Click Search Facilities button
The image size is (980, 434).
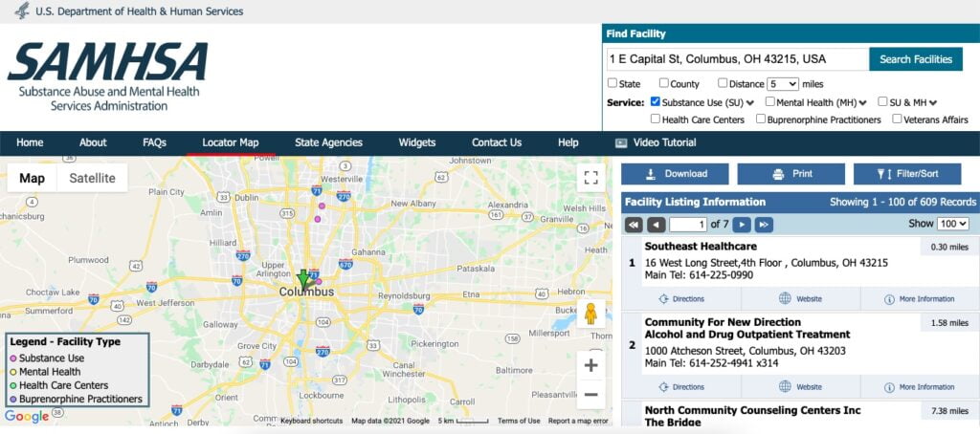pos(916,59)
